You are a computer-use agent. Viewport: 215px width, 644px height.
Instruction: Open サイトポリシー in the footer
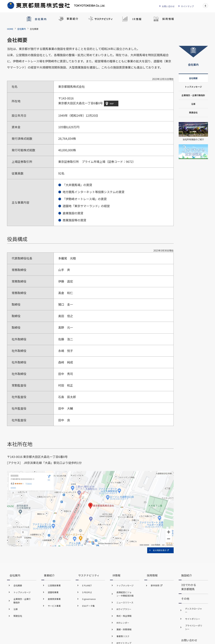point(192,619)
